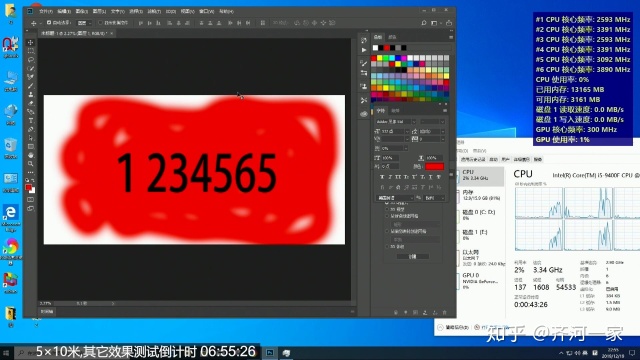Open the font family dropdown
640x360 pixels.
click(x=413, y=122)
